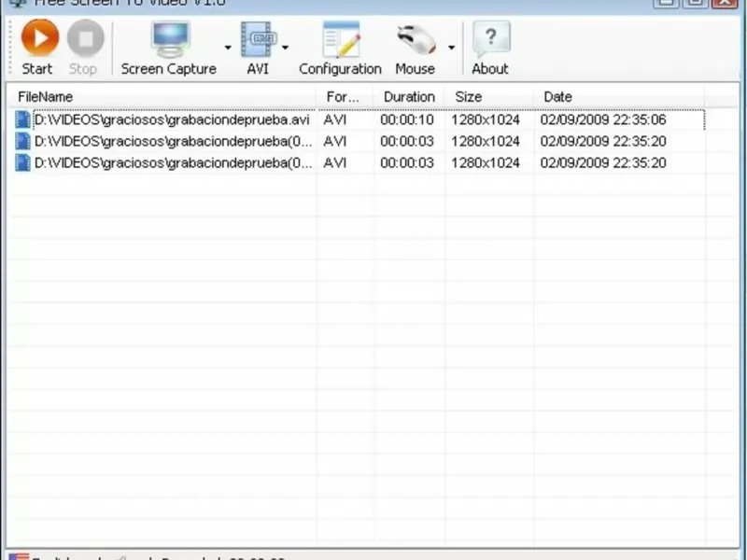Expand the AVI format dropdown arrow

[285, 48]
